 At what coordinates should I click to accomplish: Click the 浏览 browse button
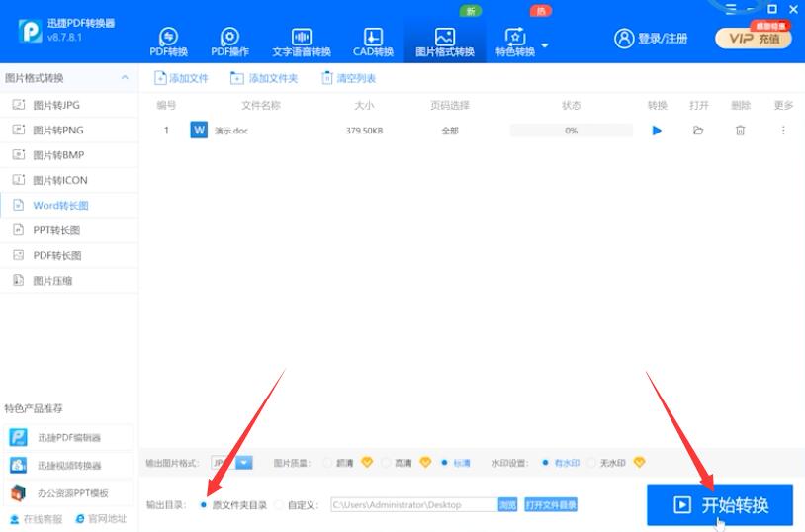507,504
